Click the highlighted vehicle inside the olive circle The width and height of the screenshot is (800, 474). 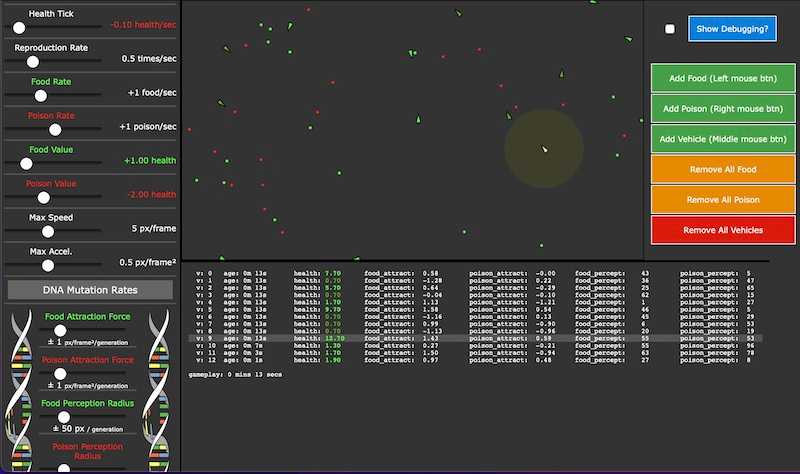click(x=545, y=149)
